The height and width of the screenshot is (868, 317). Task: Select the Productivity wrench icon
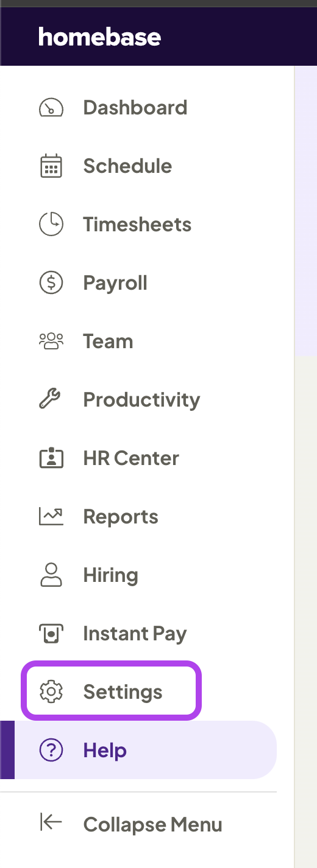point(51,400)
